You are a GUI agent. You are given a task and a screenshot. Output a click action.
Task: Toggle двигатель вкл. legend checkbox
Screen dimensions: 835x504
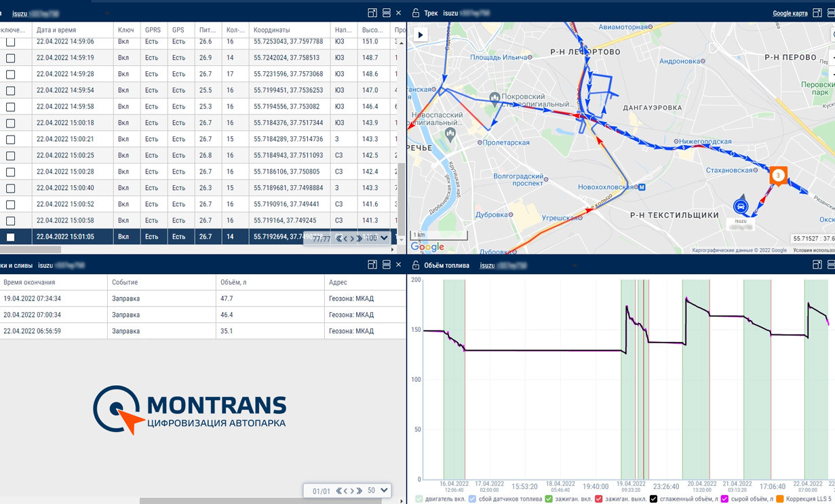pyautogui.click(x=419, y=499)
